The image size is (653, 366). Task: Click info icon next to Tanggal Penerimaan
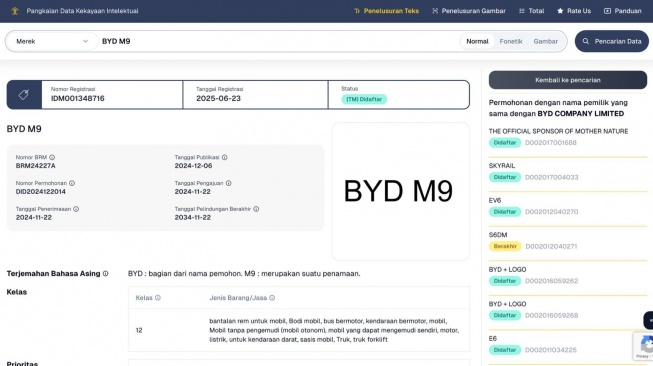point(76,209)
